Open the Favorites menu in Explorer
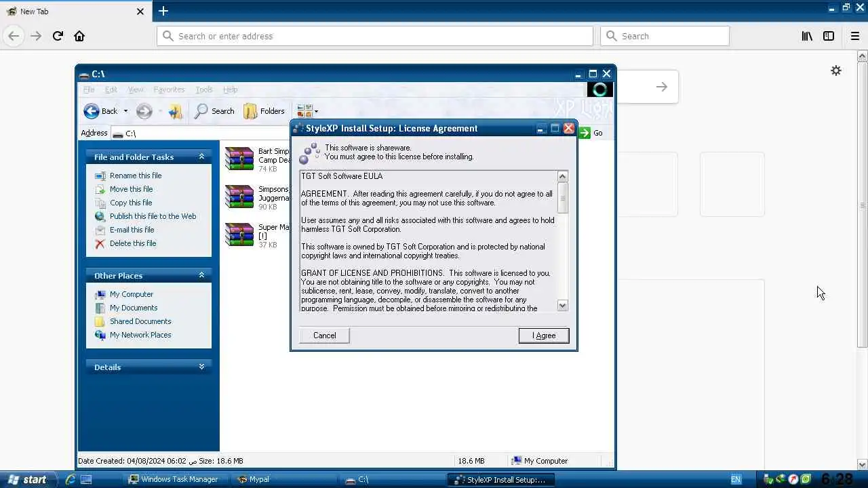This screenshot has width=868, height=488. 169,89
